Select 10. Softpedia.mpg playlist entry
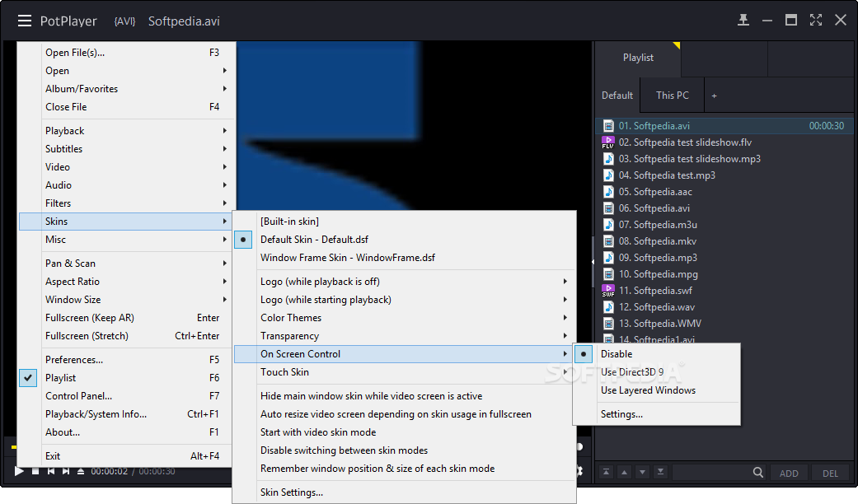The height and width of the screenshot is (504, 858). click(724, 274)
